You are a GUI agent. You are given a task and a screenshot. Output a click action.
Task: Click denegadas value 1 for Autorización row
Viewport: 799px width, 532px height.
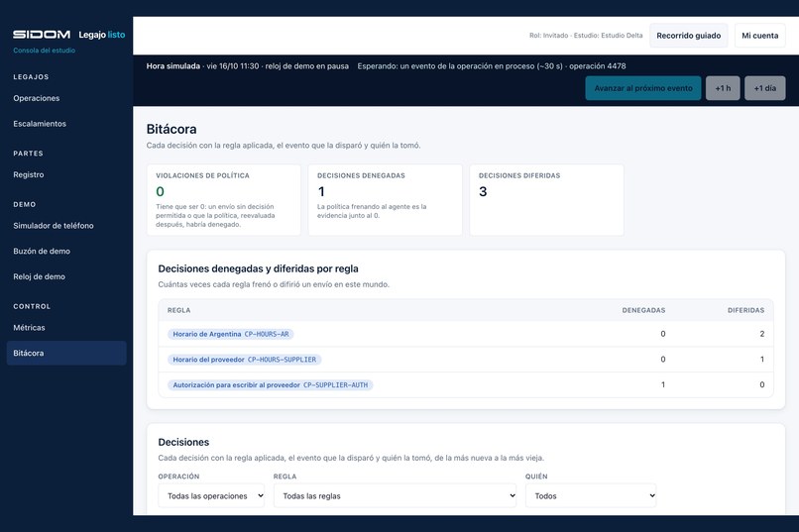663,384
